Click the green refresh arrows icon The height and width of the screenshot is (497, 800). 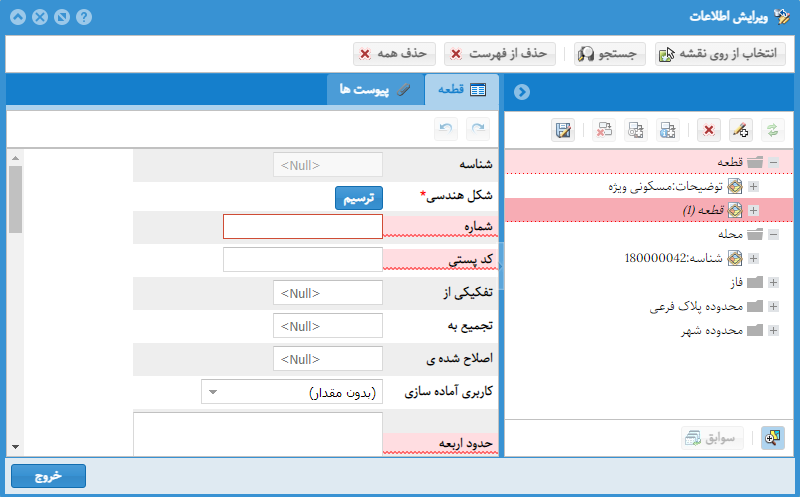point(772,130)
